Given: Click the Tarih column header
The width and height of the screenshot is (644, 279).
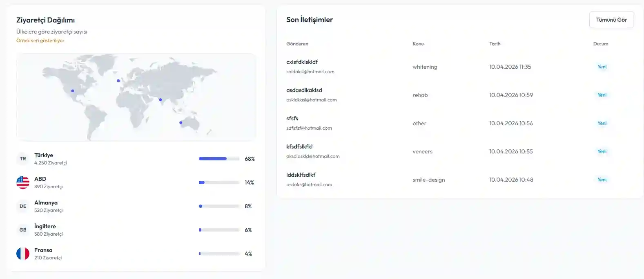Looking at the screenshot, I should coord(495,44).
